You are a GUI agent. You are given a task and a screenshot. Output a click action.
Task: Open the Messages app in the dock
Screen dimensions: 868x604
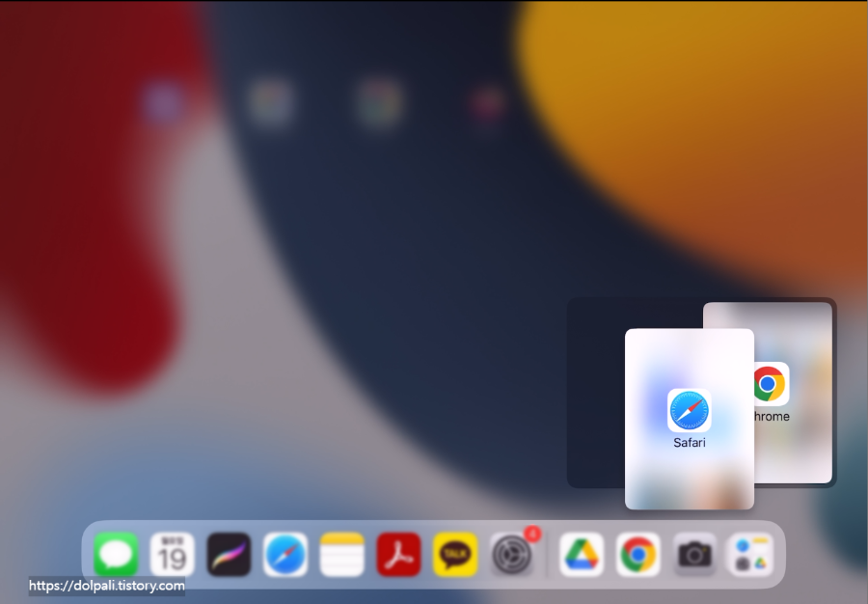click(116, 554)
